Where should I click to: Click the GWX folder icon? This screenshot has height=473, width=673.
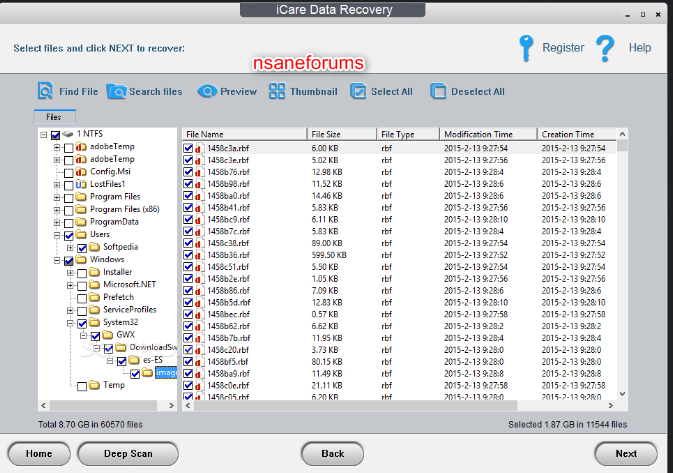click(107, 335)
